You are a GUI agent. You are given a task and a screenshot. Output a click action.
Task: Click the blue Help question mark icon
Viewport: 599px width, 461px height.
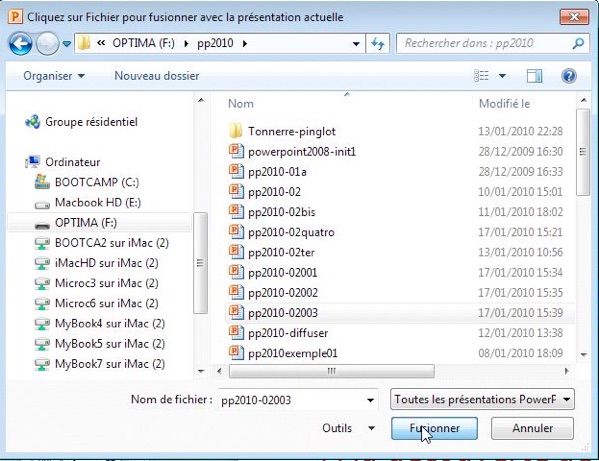pyautogui.click(x=569, y=76)
